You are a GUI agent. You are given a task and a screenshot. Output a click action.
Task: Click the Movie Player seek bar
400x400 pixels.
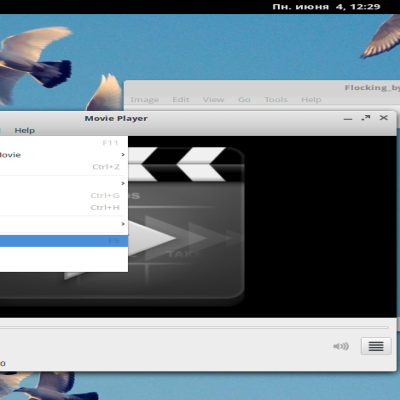point(194,328)
